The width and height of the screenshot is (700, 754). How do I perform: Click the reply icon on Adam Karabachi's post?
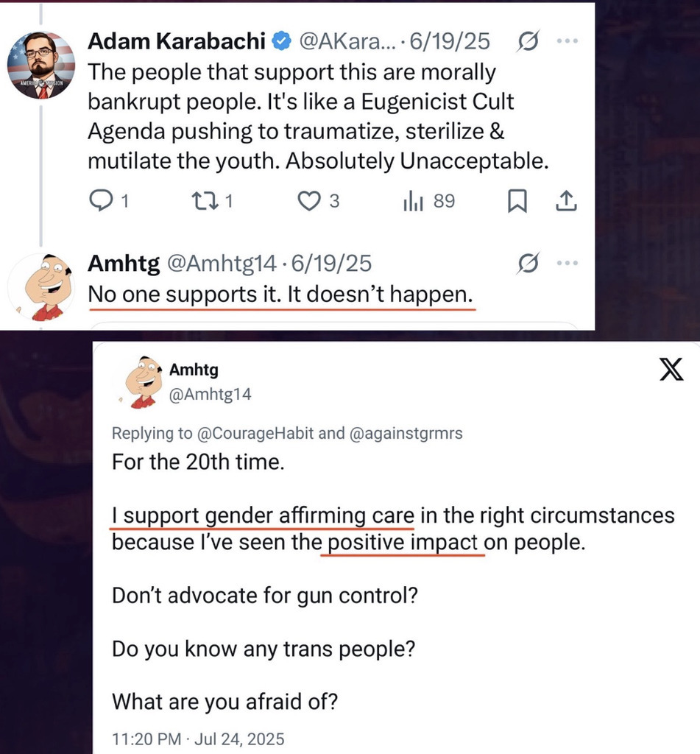(x=101, y=201)
